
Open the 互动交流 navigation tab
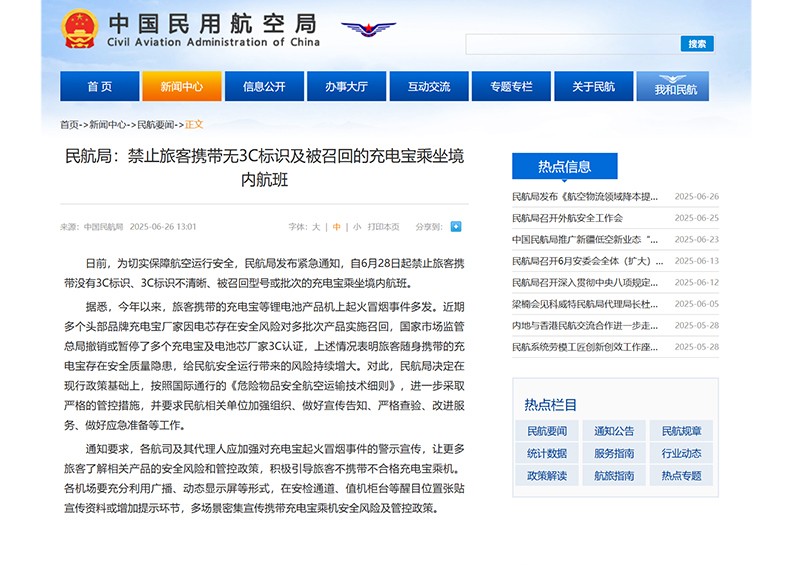point(429,86)
